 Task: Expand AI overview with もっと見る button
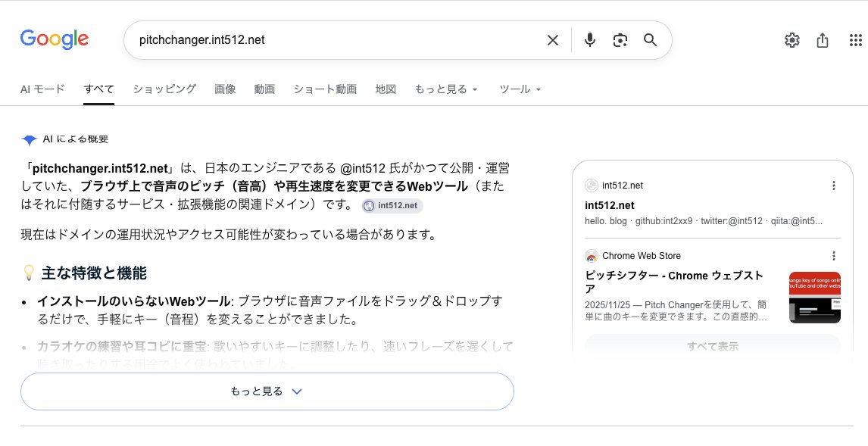click(267, 391)
